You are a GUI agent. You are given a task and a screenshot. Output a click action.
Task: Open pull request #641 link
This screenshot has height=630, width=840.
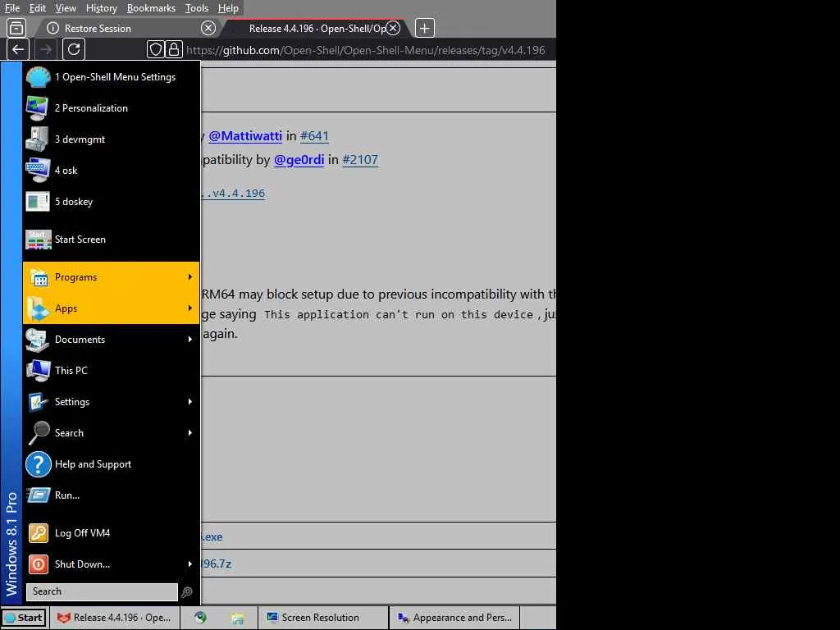314,136
